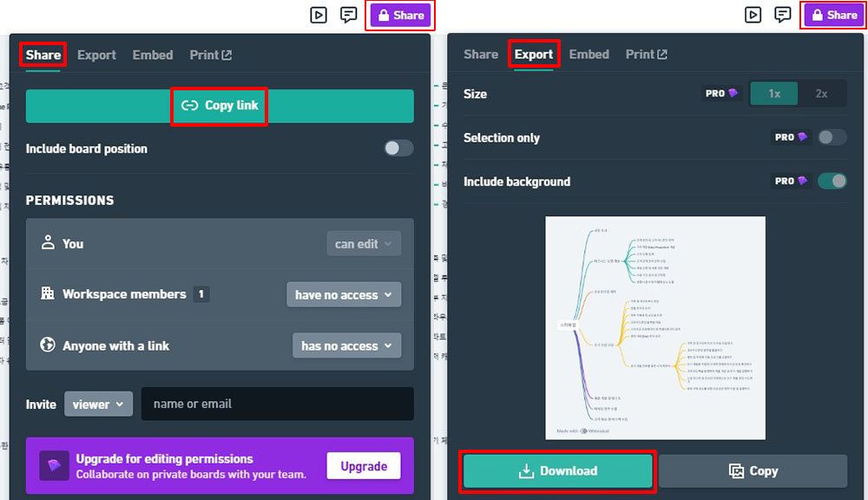The image size is (868, 500).
Task: Click the PRO badge beside Selection only
Action: point(790,137)
